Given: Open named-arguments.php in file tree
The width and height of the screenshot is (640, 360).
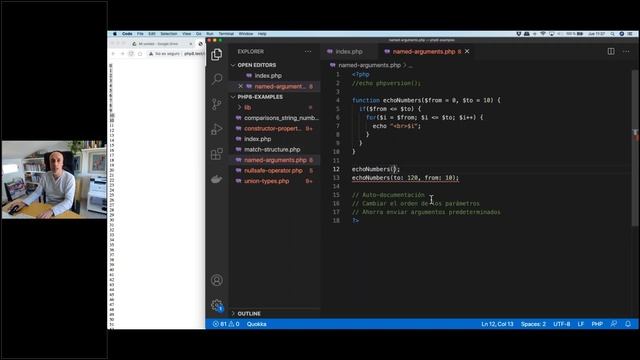Looking at the screenshot, I should click(x=275, y=160).
